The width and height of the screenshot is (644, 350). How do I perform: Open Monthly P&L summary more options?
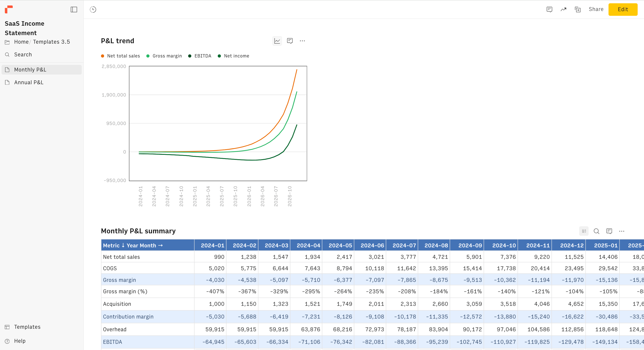622,231
